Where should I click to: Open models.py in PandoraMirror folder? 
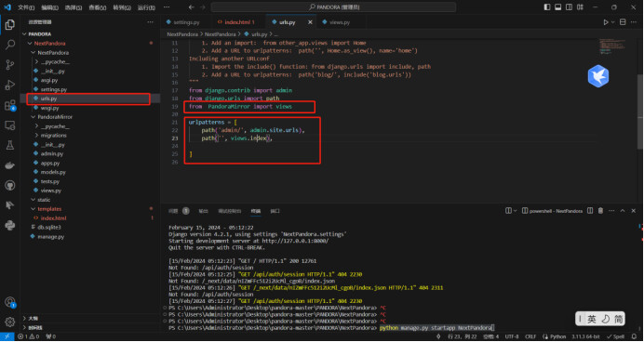click(x=53, y=172)
